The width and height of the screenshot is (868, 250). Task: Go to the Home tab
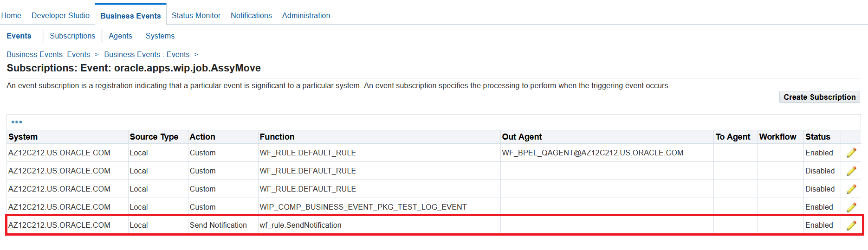point(11,15)
